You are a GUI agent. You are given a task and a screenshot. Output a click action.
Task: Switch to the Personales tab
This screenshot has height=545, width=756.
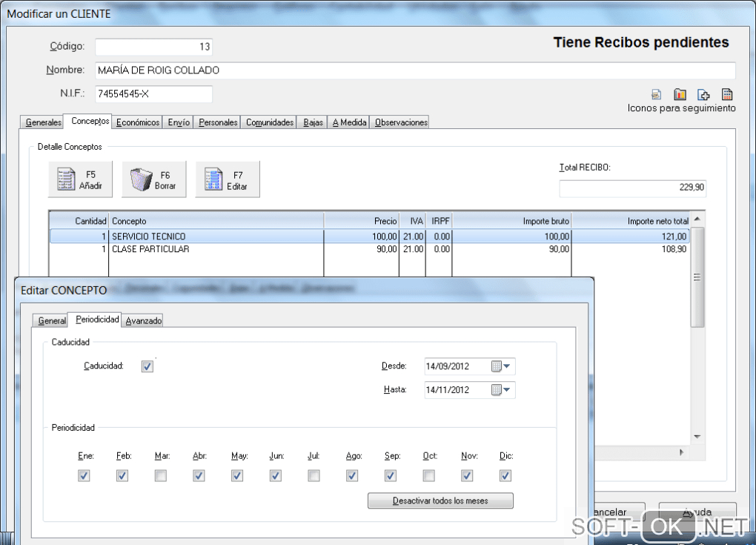click(x=218, y=122)
